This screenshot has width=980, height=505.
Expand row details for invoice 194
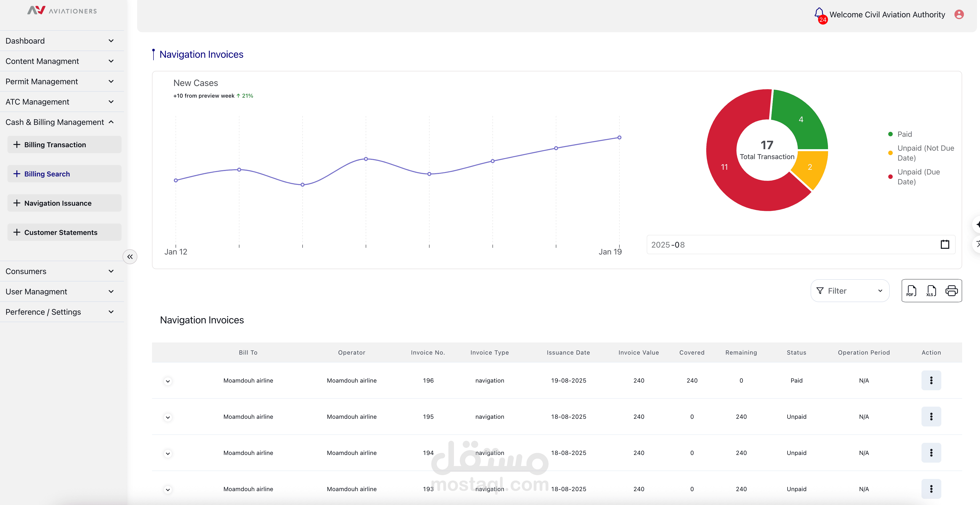pos(168,453)
